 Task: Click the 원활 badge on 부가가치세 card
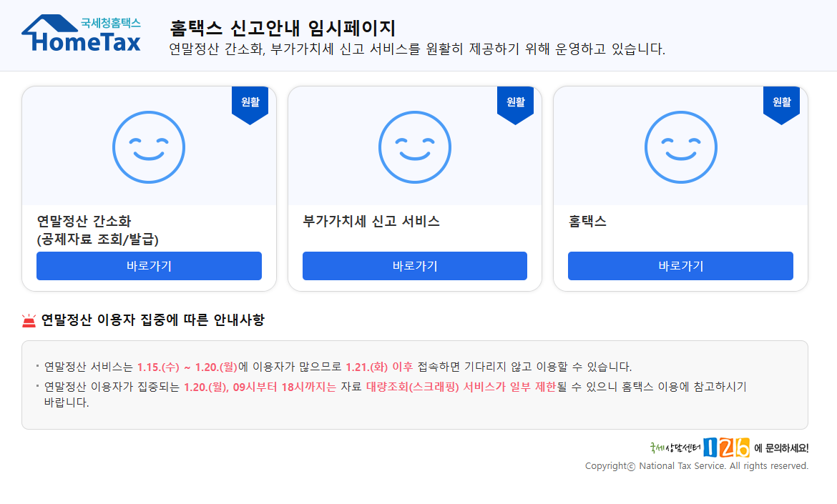(x=516, y=102)
